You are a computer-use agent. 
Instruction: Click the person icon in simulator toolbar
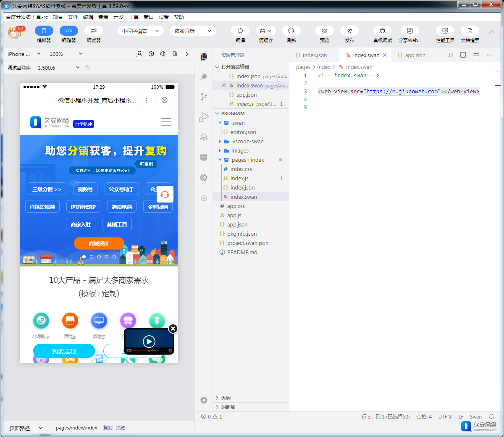click(x=139, y=54)
